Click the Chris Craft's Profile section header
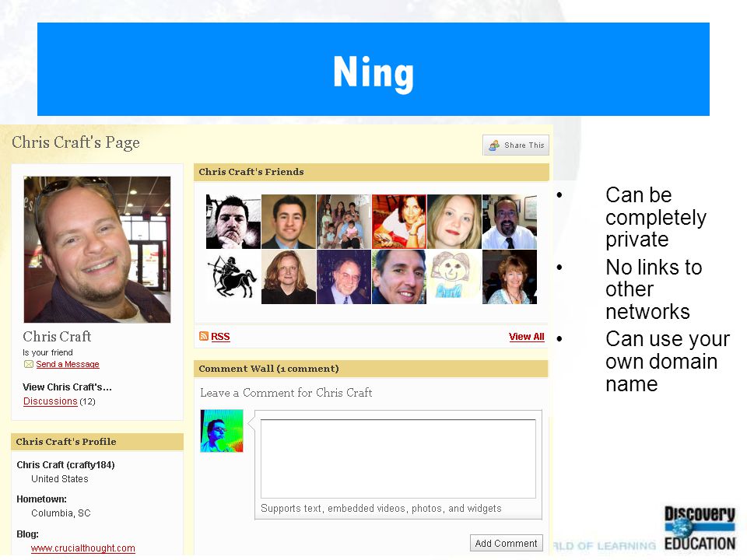This screenshot has width=747, height=560. pos(97,442)
